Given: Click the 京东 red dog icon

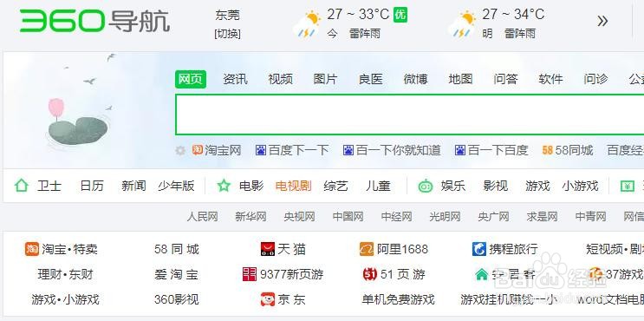Looking at the screenshot, I should [268, 299].
